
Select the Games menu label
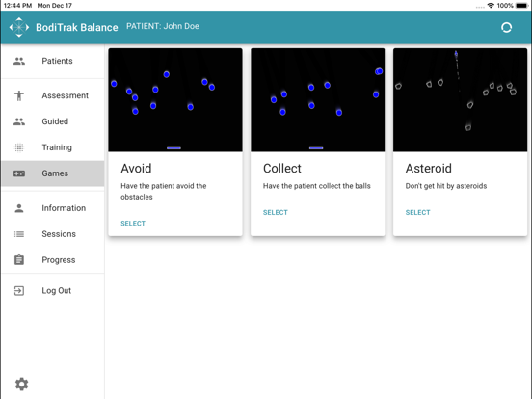(55, 173)
